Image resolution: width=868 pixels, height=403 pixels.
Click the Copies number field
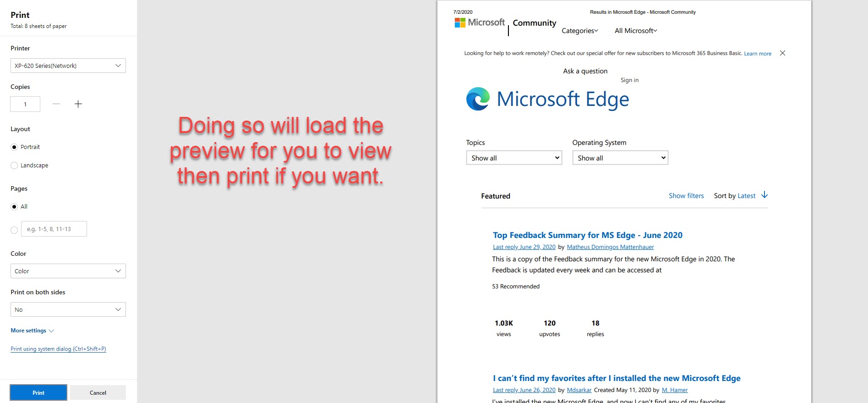pos(25,104)
